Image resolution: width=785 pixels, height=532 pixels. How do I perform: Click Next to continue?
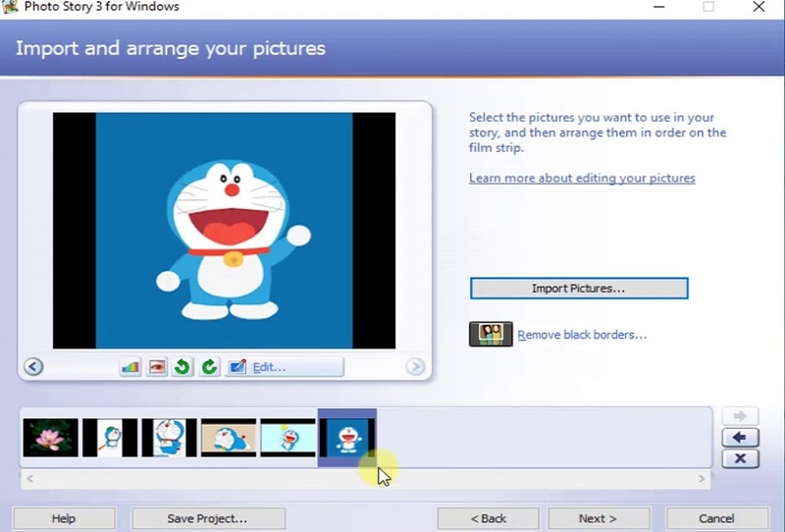tap(598, 518)
